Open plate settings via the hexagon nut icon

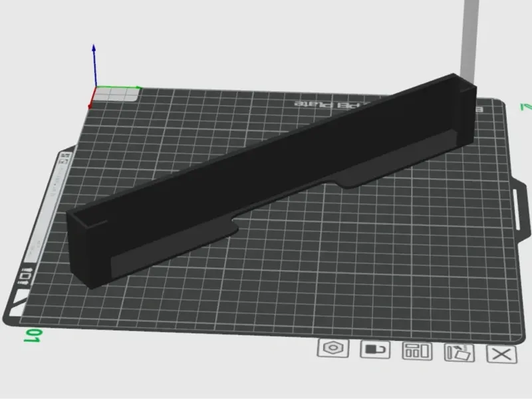[333, 348]
